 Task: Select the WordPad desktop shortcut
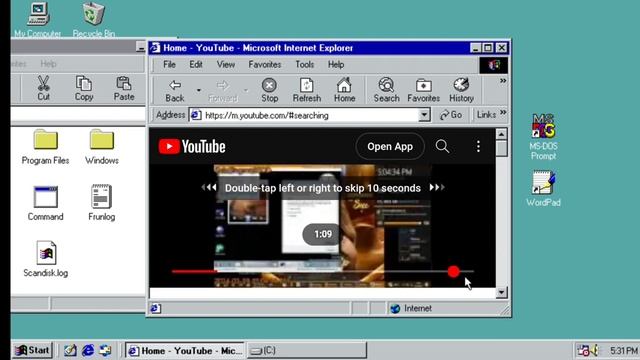(x=543, y=189)
